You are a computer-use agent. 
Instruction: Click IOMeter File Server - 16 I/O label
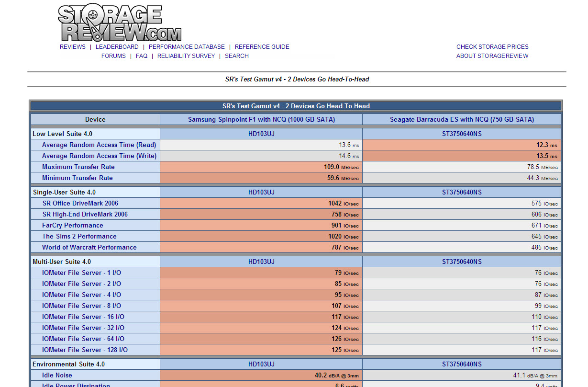coord(83,317)
